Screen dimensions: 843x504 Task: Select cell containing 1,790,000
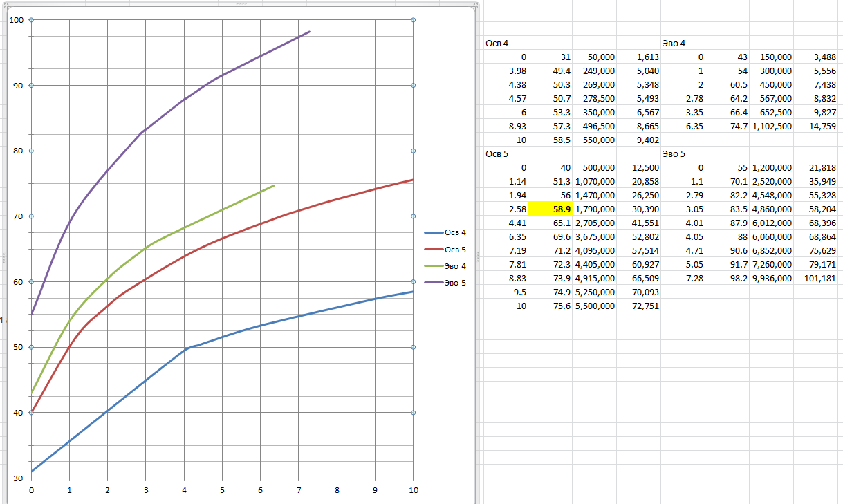pos(595,209)
